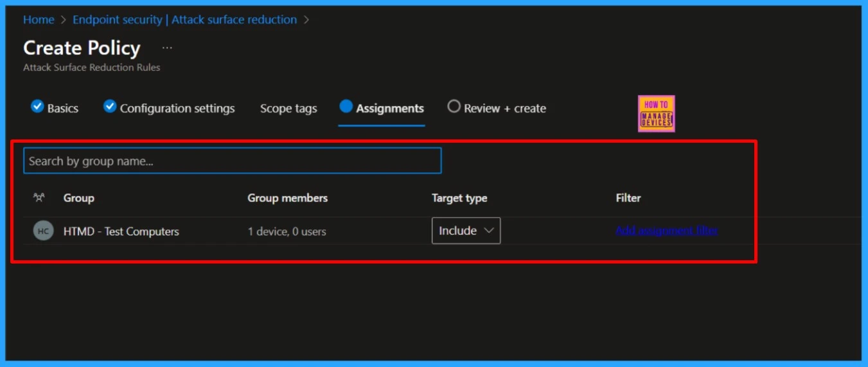The image size is (868, 367).
Task: Expand the Include target type dropdown
Action: (x=466, y=231)
